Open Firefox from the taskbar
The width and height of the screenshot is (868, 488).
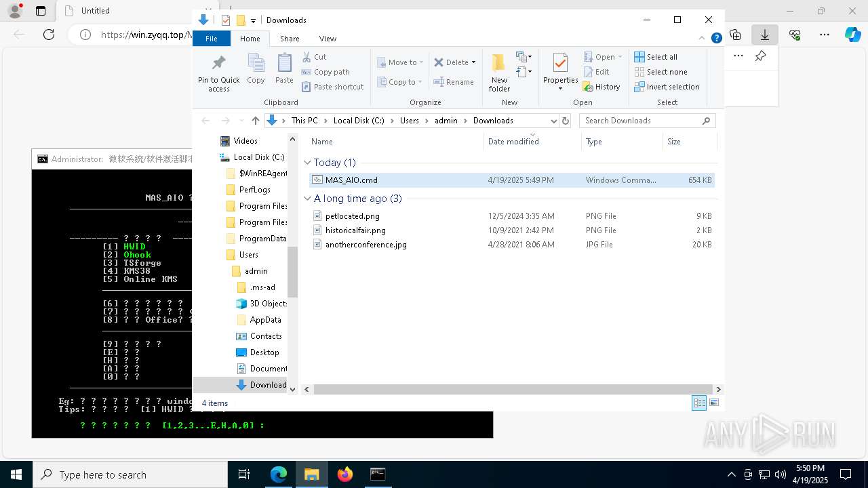pyautogui.click(x=345, y=474)
